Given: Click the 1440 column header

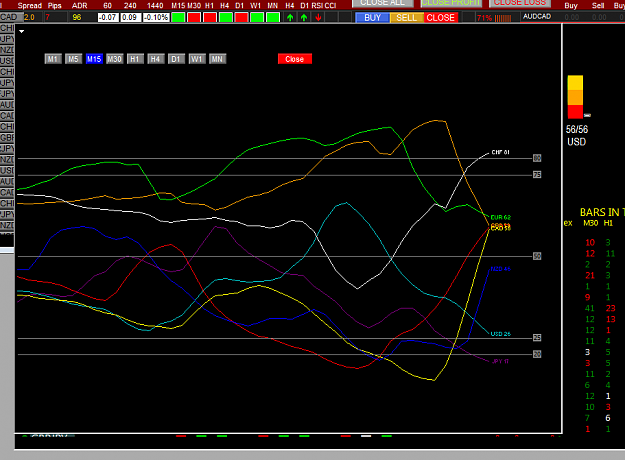Looking at the screenshot, I should pos(155,6).
